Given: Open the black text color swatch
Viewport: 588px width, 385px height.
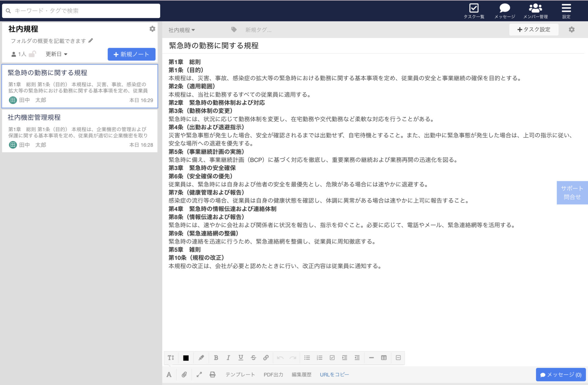Looking at the screenshot, I should point(186,357).
